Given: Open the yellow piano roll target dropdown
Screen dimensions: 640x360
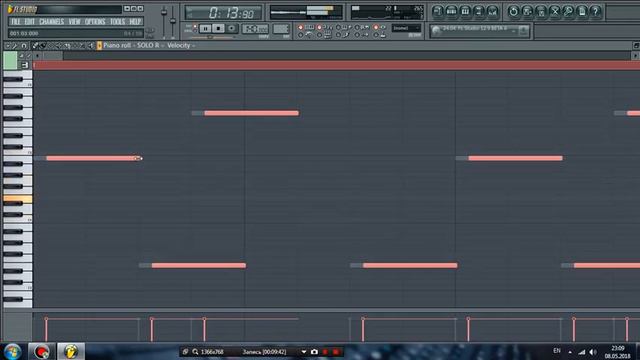Looking at the screenshot, I should (x=99, y=46).
